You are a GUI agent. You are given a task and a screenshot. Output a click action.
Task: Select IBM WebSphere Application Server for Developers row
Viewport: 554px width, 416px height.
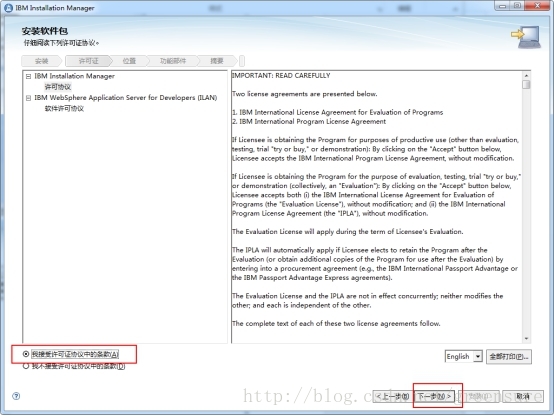point(126,98)
